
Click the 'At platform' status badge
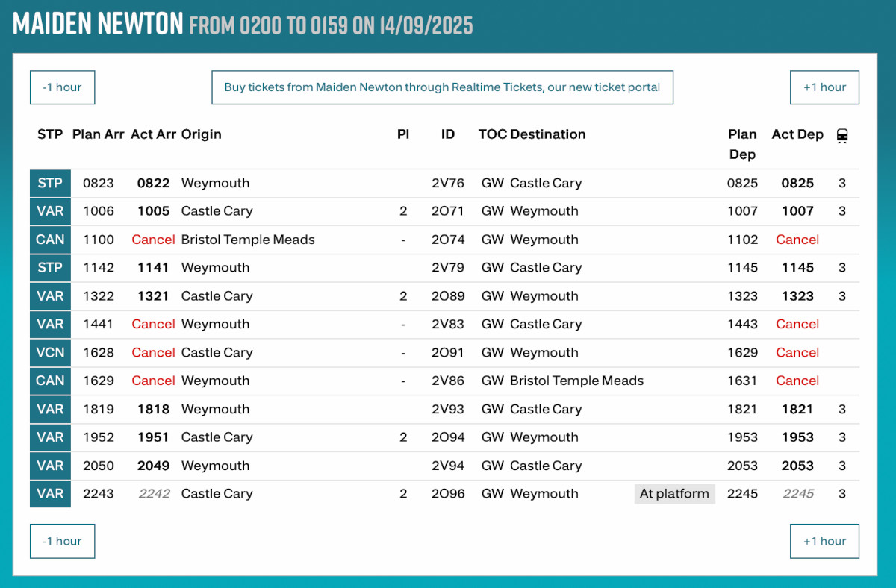click(674, 494)
